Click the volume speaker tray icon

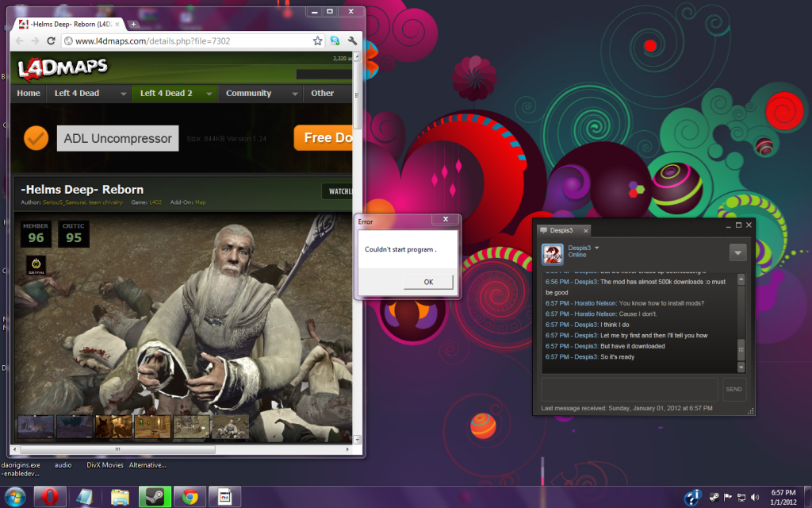[755, 497]
